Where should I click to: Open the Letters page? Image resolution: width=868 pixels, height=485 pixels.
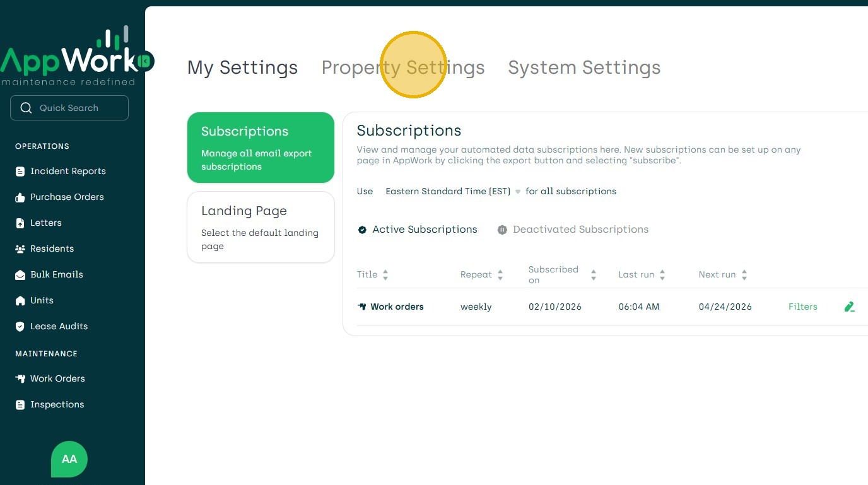[x=46, y=223]
